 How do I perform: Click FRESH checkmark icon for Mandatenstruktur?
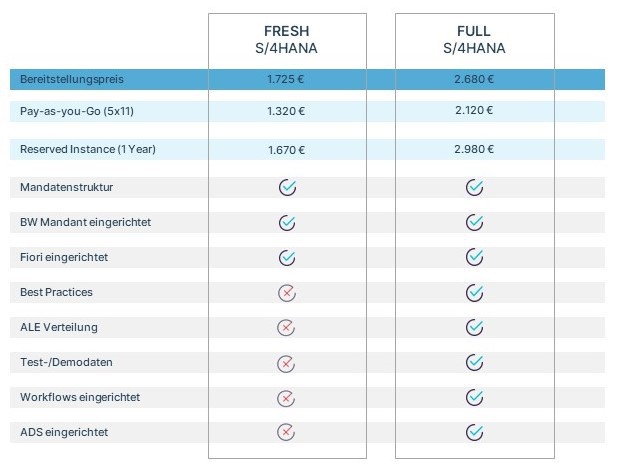click(287, 187)
